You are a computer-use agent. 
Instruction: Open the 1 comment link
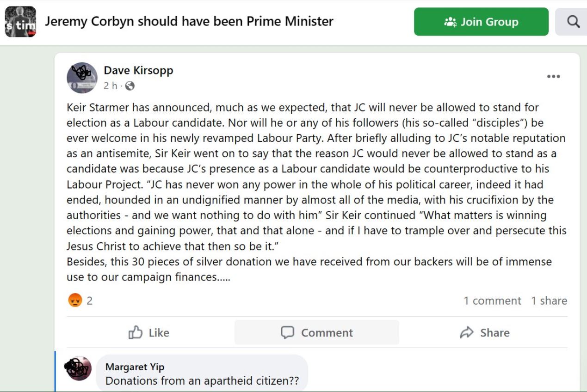(492, 300)
